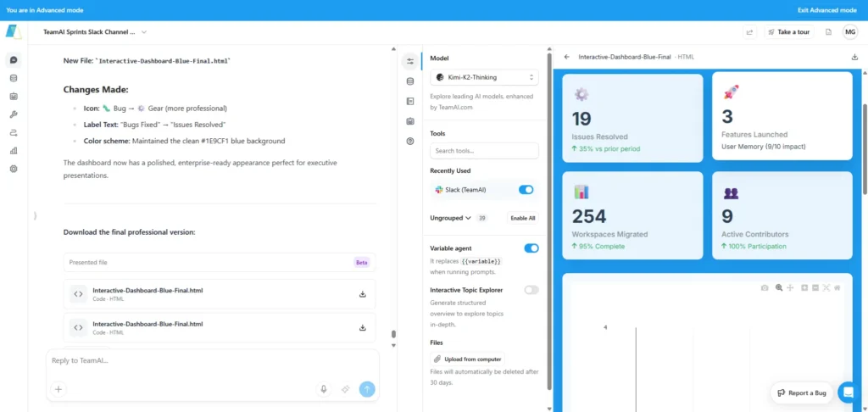The image size is (868, 412).
Task: Select the robot icon beside the Model panel
Action: 410,121
